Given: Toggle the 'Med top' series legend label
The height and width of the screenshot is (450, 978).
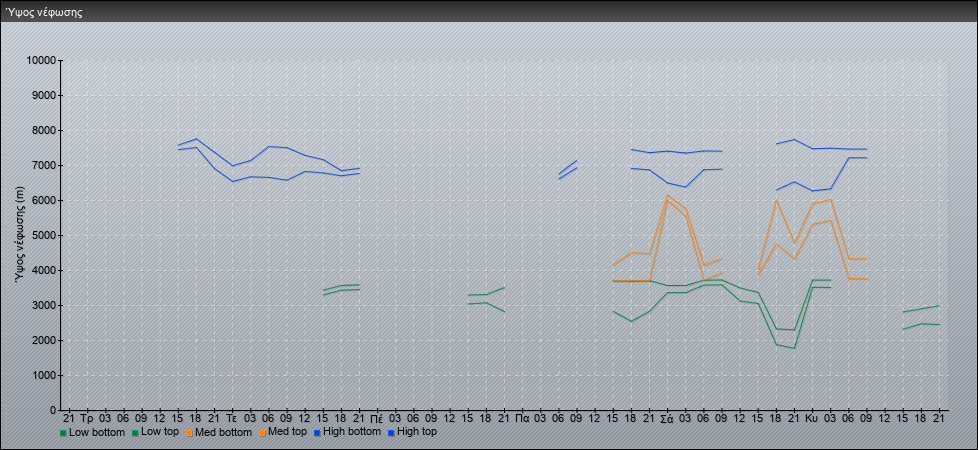Looking at the screenshot, I should click(x=287, y=432).
